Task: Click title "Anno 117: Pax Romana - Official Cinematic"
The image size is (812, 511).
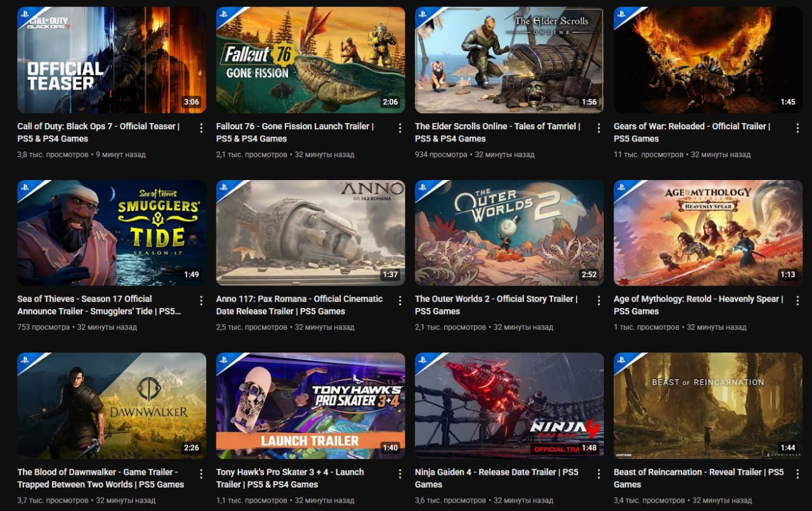Action: (299, 305)
